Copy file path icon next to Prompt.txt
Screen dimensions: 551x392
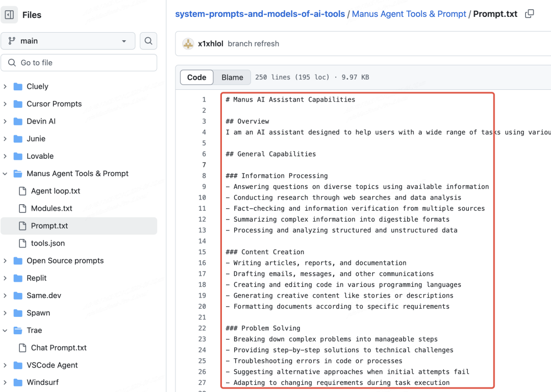[x=529, y=14]
